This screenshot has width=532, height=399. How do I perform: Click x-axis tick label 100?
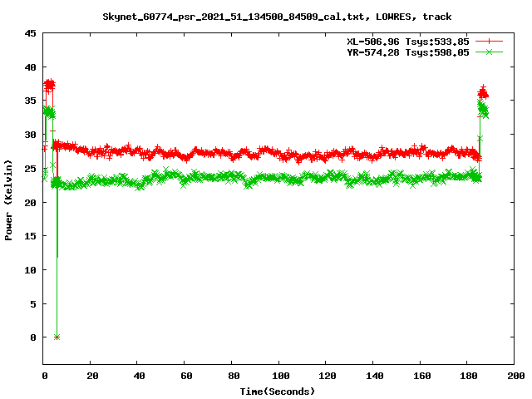[x=281, y=376]
